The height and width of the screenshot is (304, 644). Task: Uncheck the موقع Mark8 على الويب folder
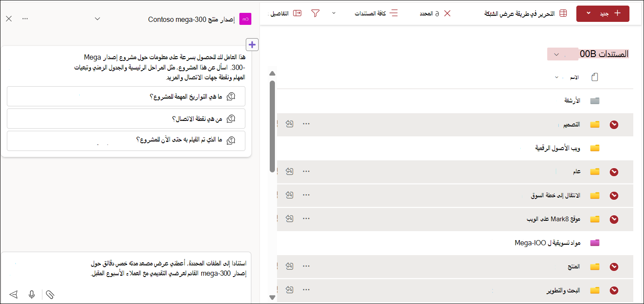(614, 219)
